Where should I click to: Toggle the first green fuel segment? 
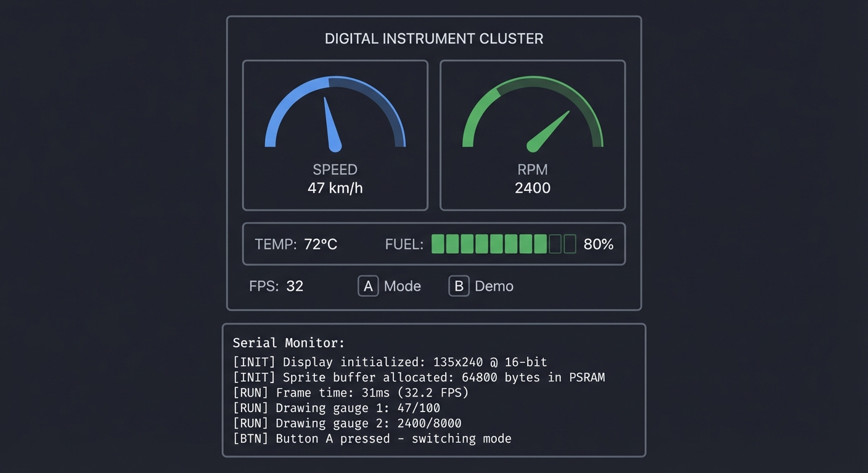(x=438, y=244)
